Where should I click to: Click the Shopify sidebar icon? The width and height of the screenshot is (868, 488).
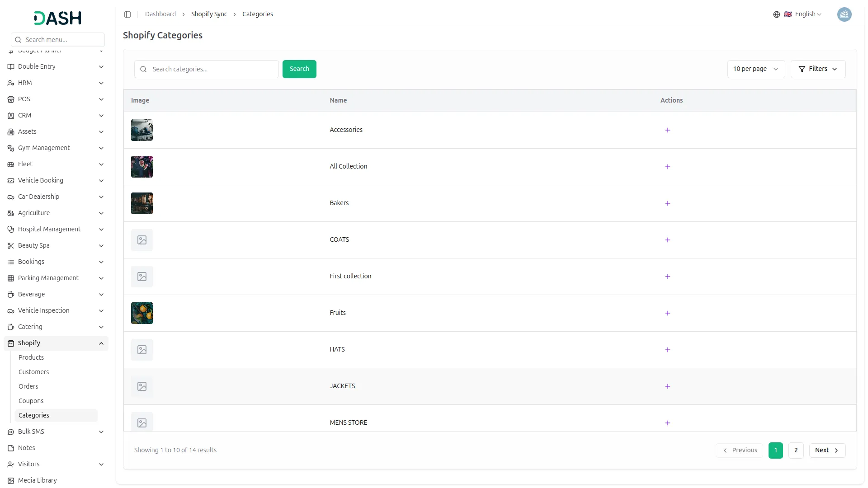(x=11, y=343)
